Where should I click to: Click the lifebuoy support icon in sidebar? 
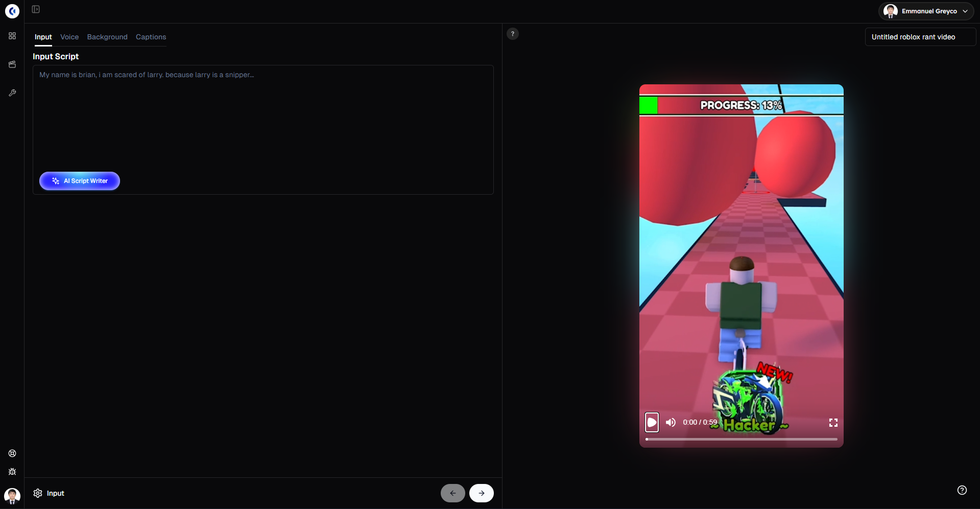[12, 453]
